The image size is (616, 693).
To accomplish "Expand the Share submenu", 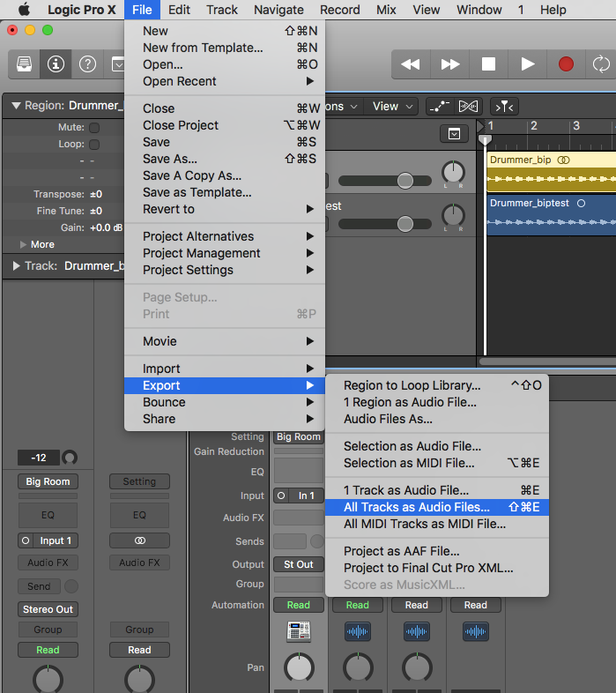I will tap(225, 419).
